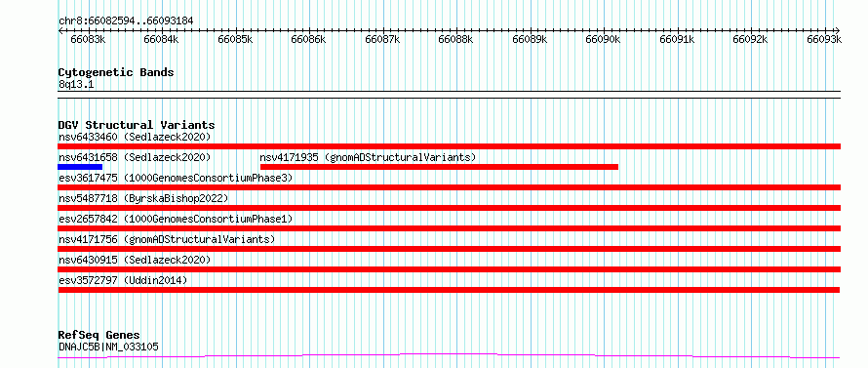Select the red bar under nsv5487718
Image resolution: width=868 pixels, height=368 pixels.
(x=450, y=208)
